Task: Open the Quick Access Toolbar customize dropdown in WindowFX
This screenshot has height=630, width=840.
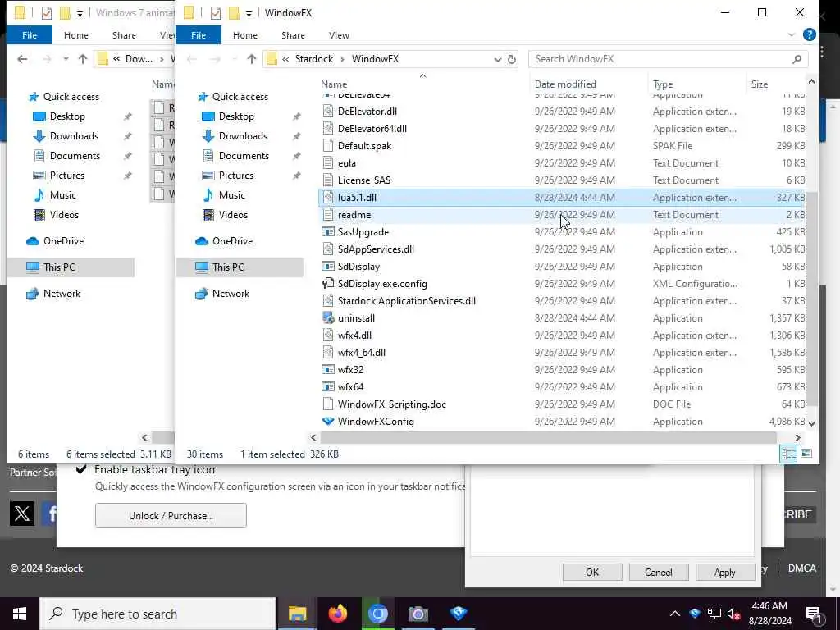Action: [x=249, y=13]
